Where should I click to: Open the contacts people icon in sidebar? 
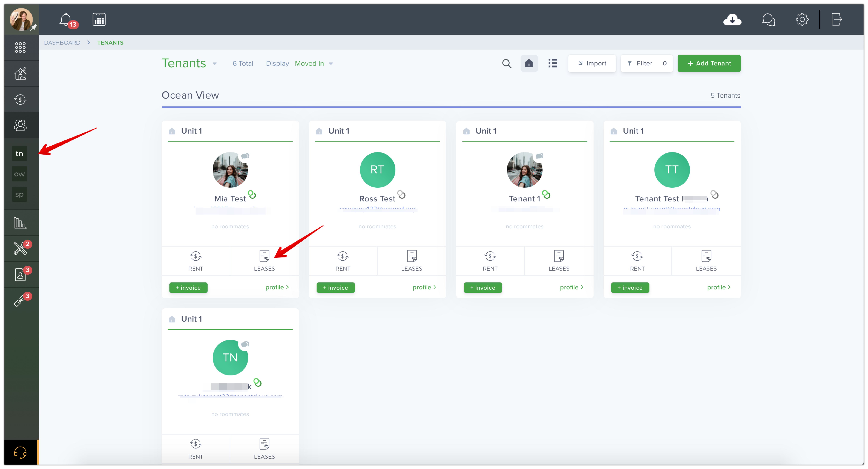[20, 125]
